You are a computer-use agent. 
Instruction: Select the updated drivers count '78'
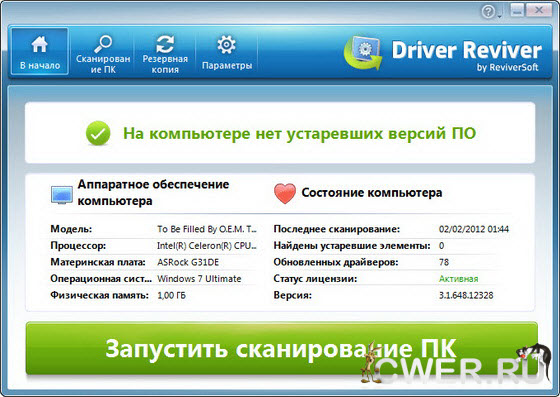[x=444, y=262]
